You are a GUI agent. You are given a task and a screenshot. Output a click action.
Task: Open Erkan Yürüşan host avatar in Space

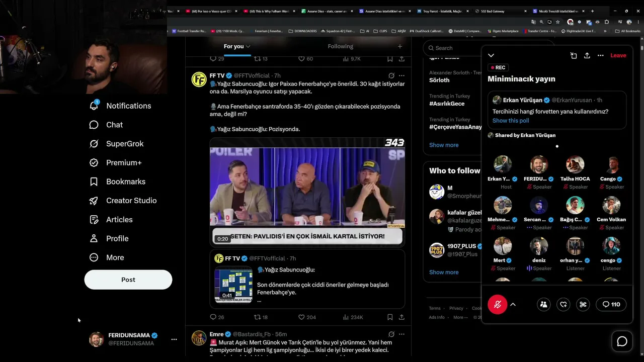coord(503,164)
